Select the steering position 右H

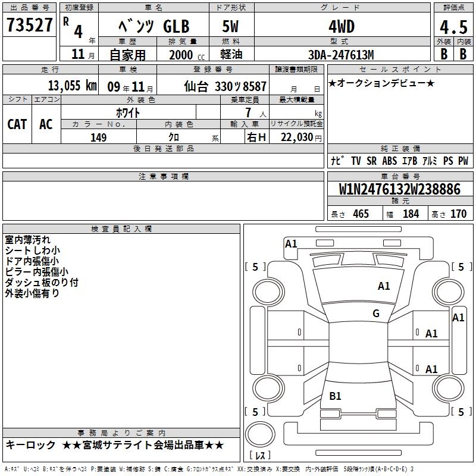(256, 137)
